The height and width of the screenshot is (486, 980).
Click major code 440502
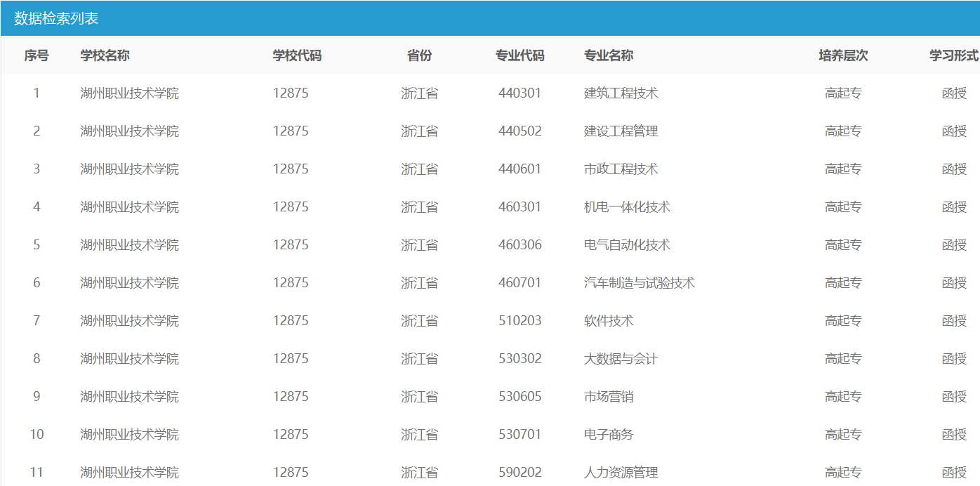tap(520, 131)
